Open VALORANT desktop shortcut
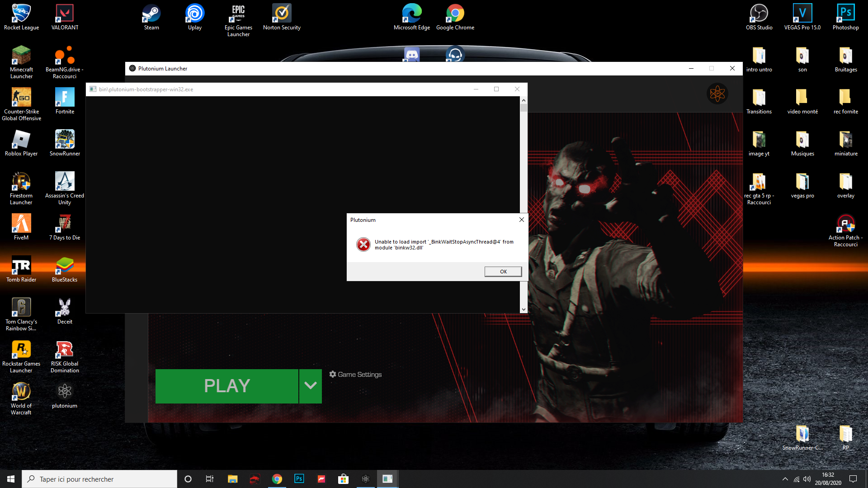Viewport: 868px width, 488px height. coord(65,17)
